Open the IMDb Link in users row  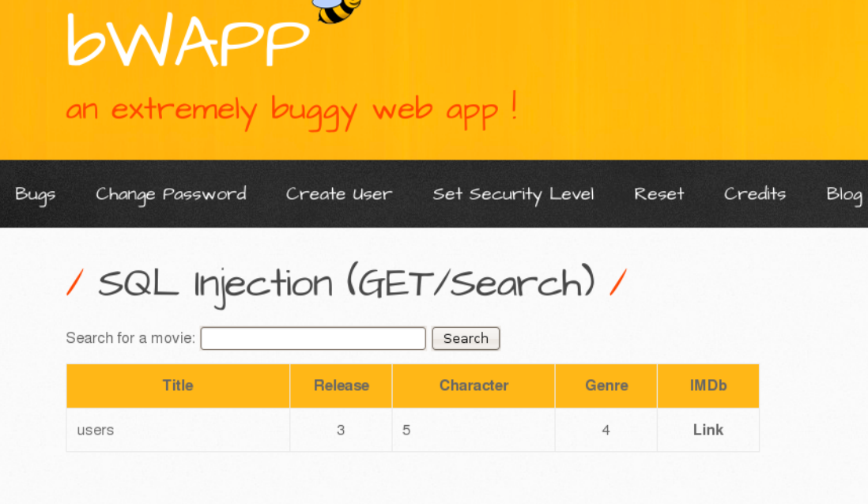(708, 430)
